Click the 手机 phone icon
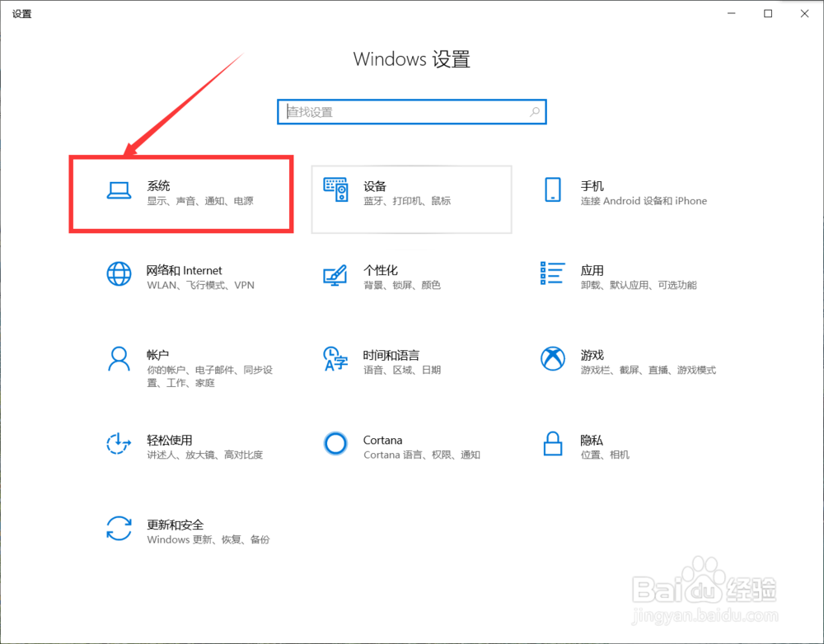The height and width of the screenshot is (644, 824). [x=552, y=189]
